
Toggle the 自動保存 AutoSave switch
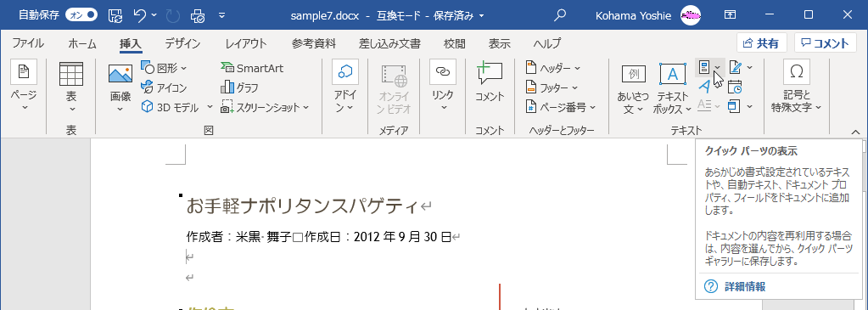pos(81,15)
